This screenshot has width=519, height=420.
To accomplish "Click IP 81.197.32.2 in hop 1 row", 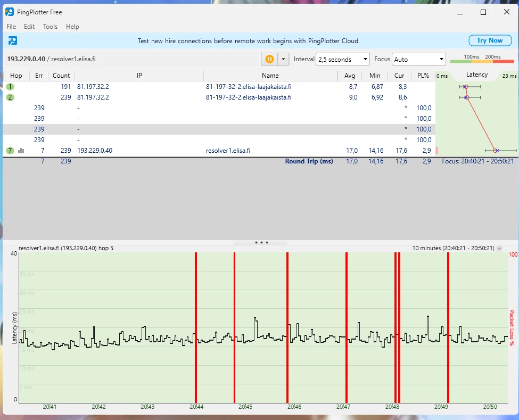I will point(93,87).
